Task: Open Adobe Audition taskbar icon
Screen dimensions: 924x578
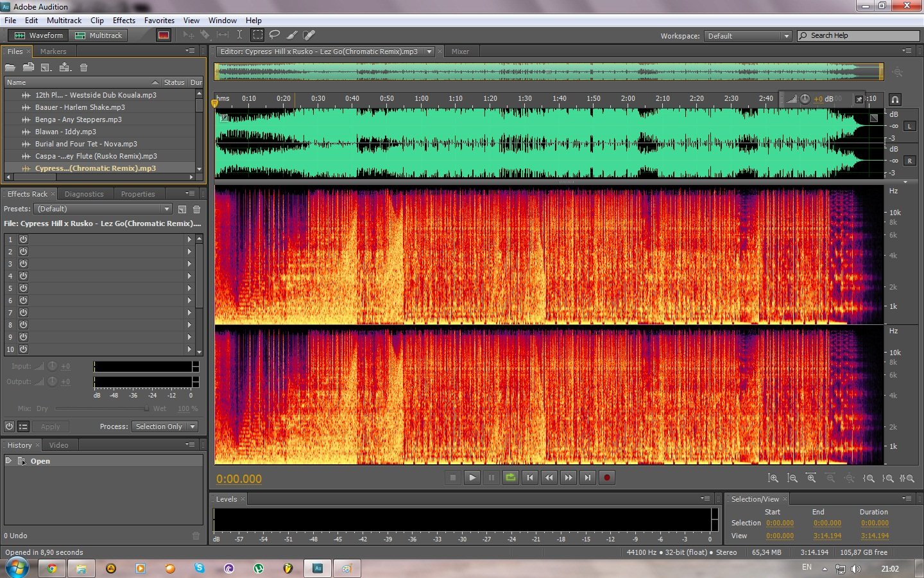Action: coord(318,568)
